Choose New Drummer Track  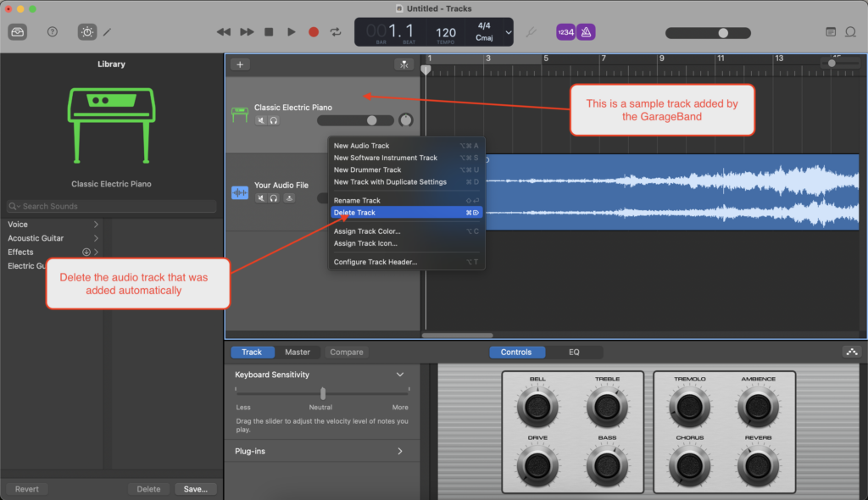(x=406, y=170)
